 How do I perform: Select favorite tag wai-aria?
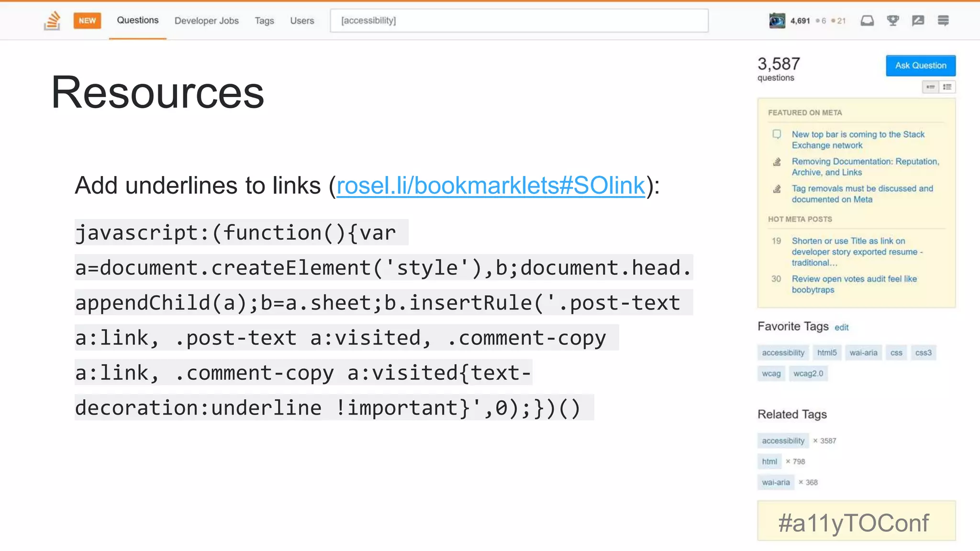pos(863,353)
